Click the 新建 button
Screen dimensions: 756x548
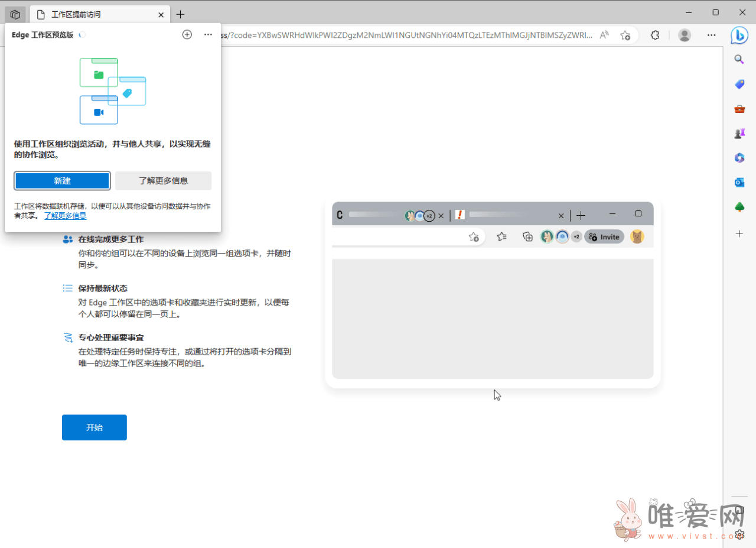(x=62, y=181)
